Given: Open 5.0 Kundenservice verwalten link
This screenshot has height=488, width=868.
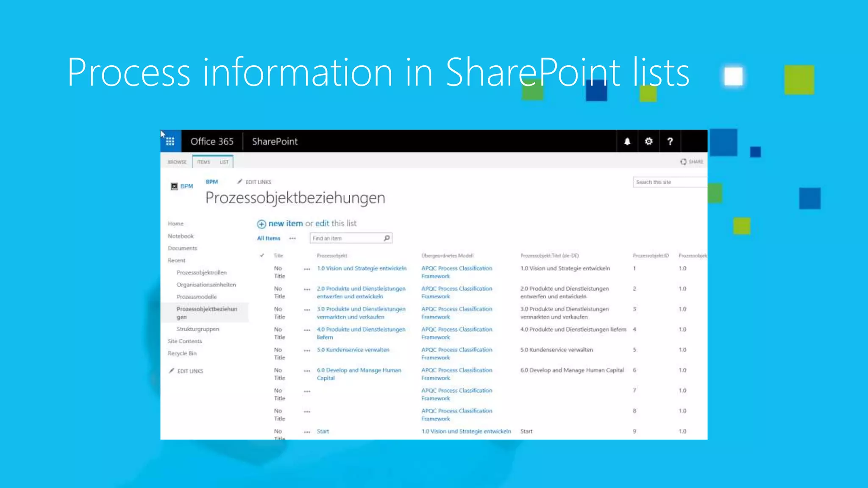Looking at the screenshot, I should coord(353,349).
